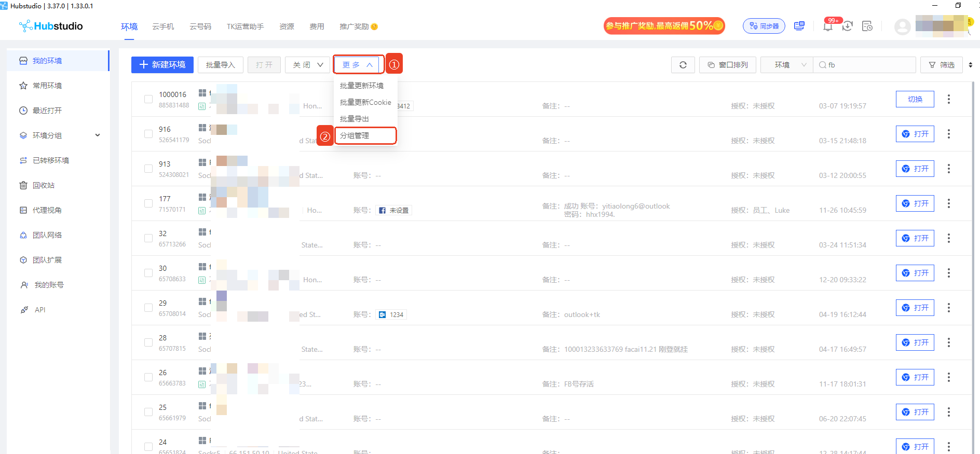980x454 pixels.
Task: Click 切换 for environment 1000016
Action: tap(915, 99)
